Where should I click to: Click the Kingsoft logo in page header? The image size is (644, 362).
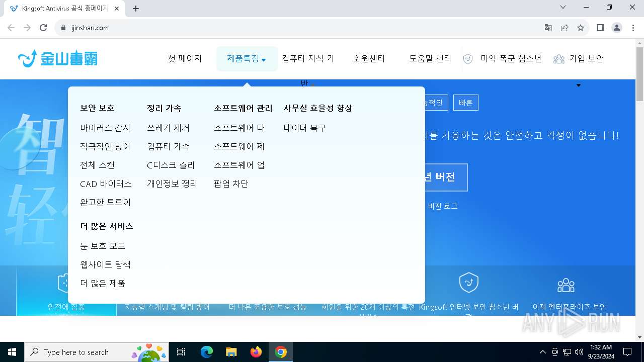pos(58,59)
